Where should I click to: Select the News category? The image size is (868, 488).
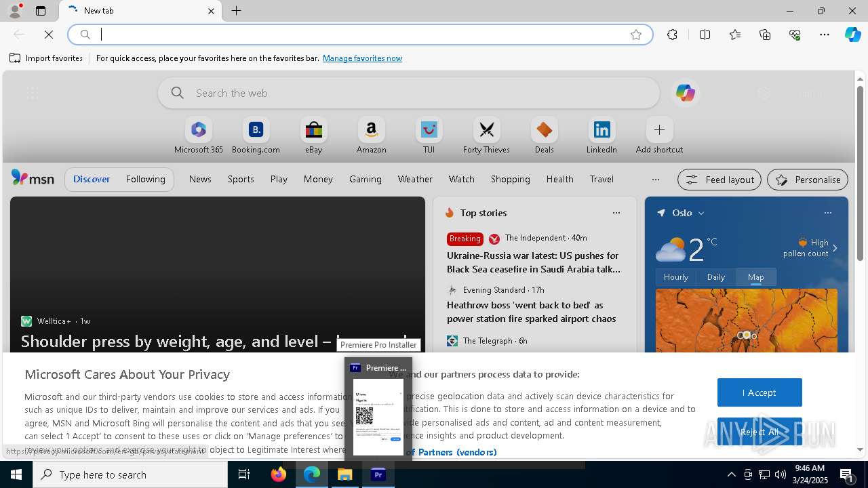coord(200,179)
